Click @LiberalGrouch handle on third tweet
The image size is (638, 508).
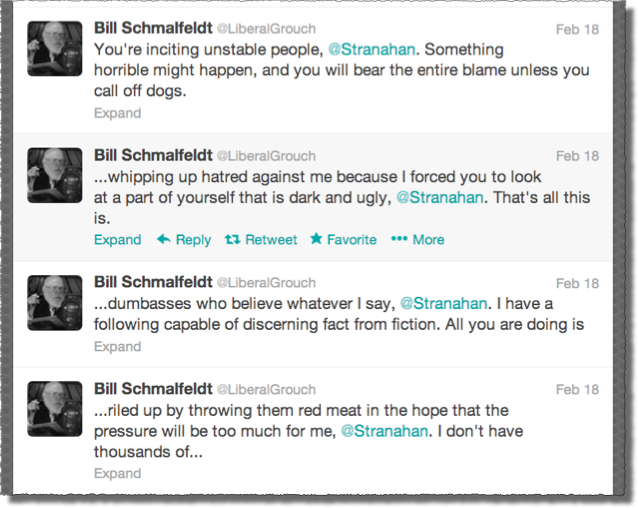[x=266, y=283]
